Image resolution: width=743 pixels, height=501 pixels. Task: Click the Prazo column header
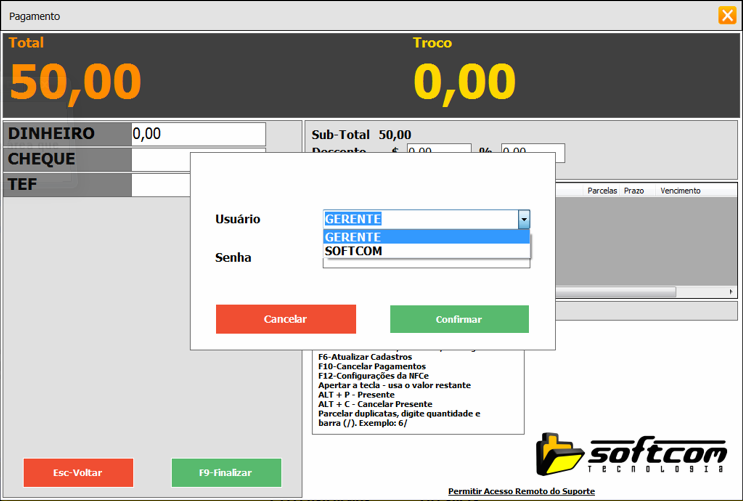(634, 190)
